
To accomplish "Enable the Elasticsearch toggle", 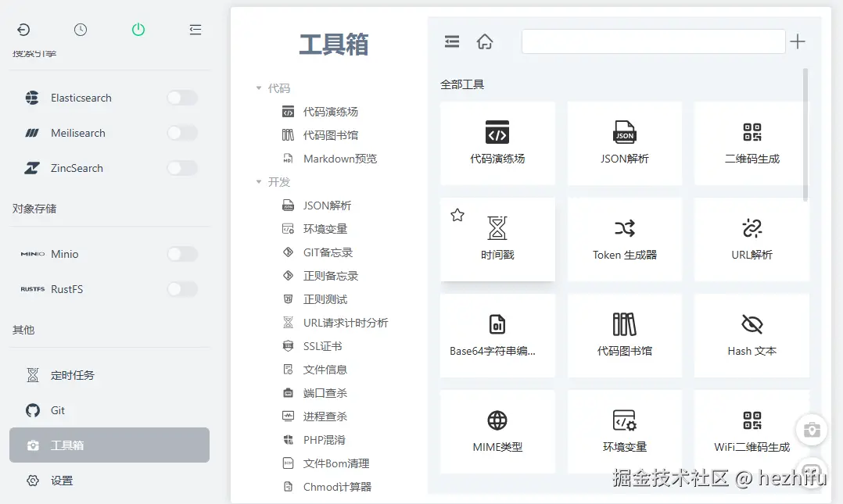I will pos(182,98).
